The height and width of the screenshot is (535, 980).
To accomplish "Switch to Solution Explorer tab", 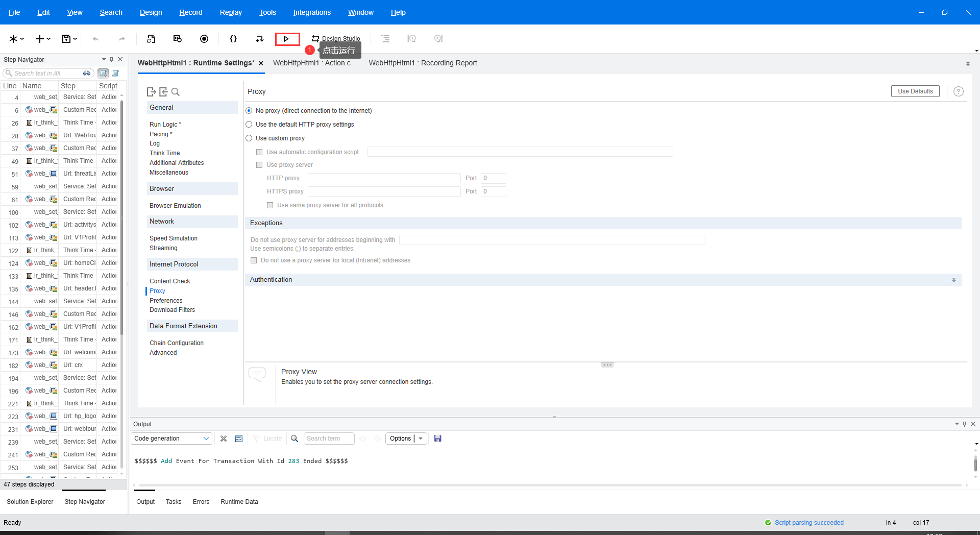I will click(30, 502).
